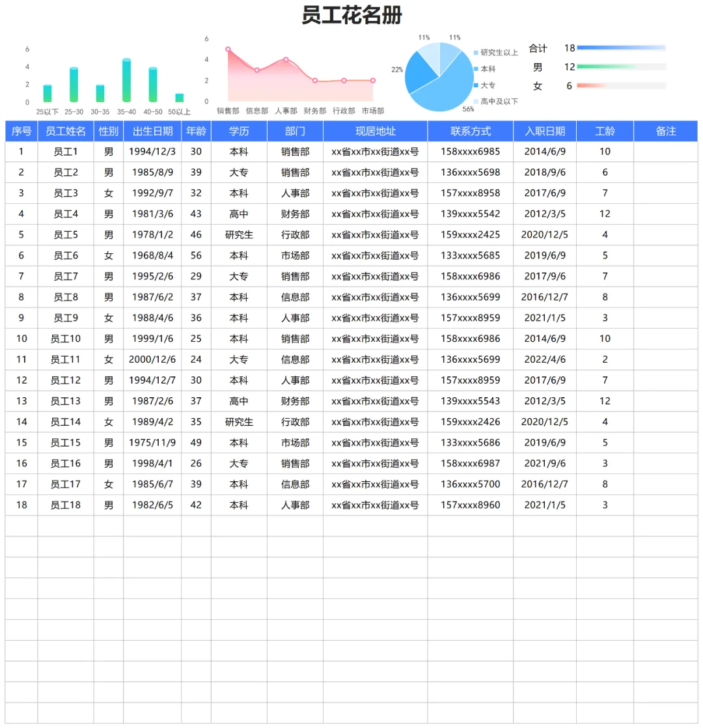The height and width of the screenshot is (728, 703).
Task: Click the 市场部 point on line chart
Action: [372, 80]
